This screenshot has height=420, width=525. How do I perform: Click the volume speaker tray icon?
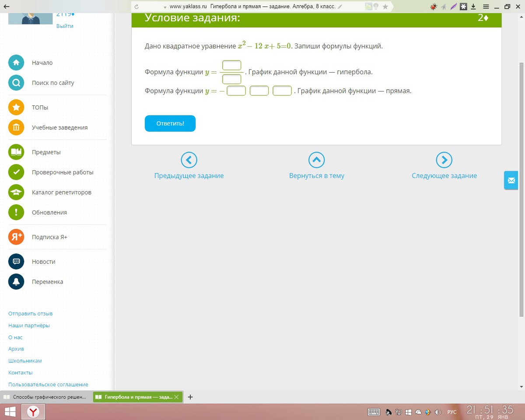point(437,412)
